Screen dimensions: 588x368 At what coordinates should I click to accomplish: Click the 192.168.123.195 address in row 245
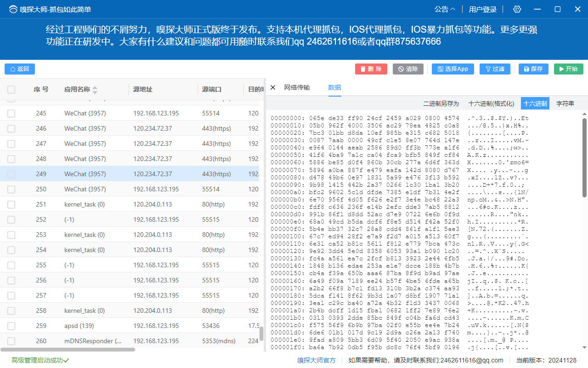point(156,113)
